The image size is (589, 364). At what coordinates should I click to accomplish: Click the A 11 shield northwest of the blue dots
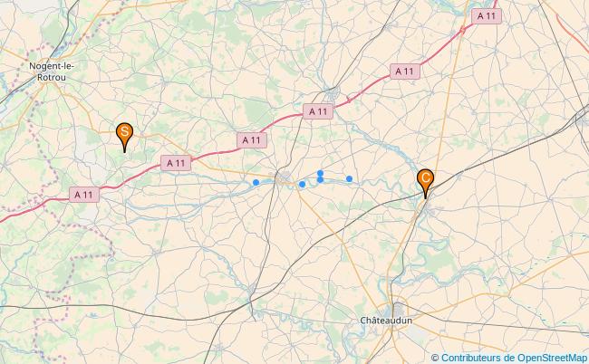(x=252, y=140)
